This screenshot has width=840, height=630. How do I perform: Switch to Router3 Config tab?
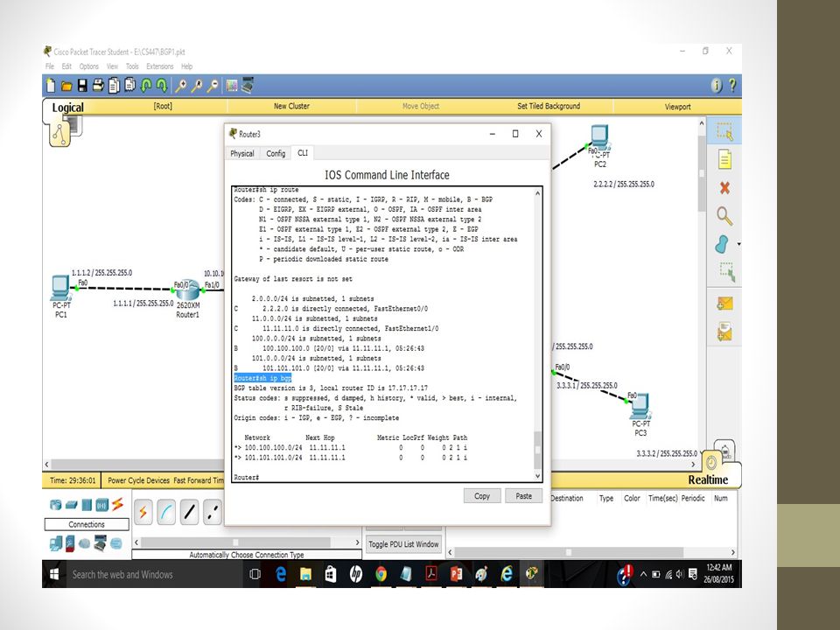click(x=276, y=153)
